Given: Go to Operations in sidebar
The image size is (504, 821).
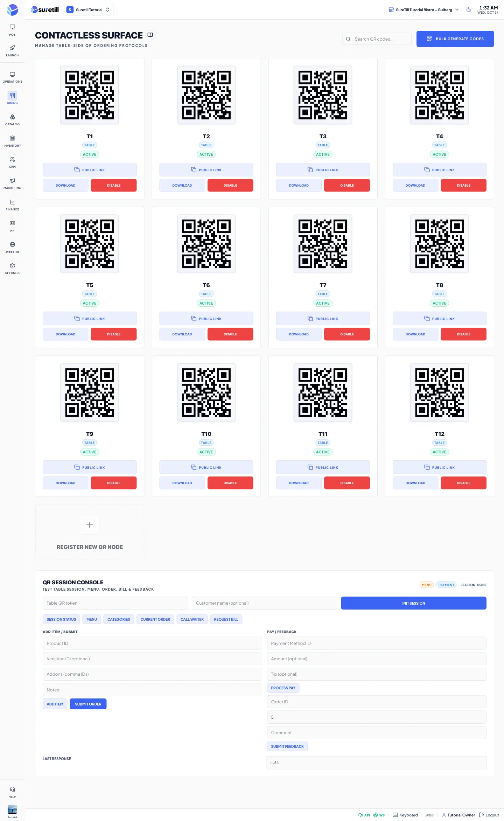Looking at the screenshot, I should click(x=12, y=77).
